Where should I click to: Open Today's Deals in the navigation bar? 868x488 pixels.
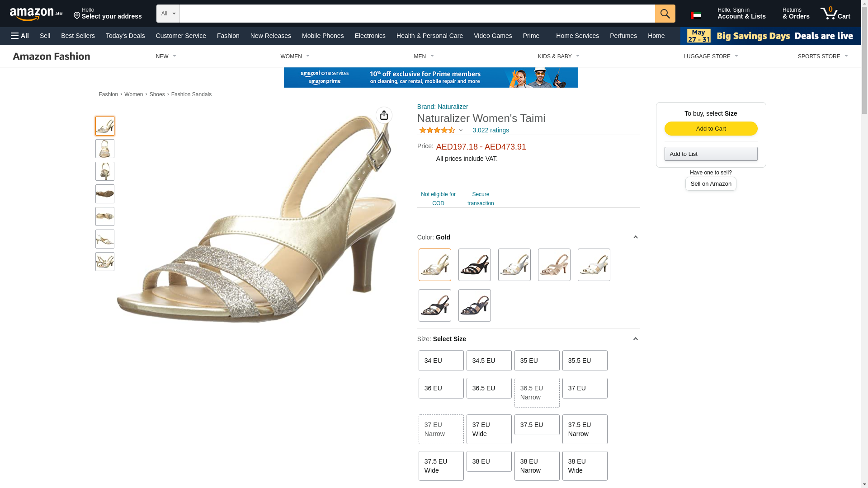(x=125, y=36)
